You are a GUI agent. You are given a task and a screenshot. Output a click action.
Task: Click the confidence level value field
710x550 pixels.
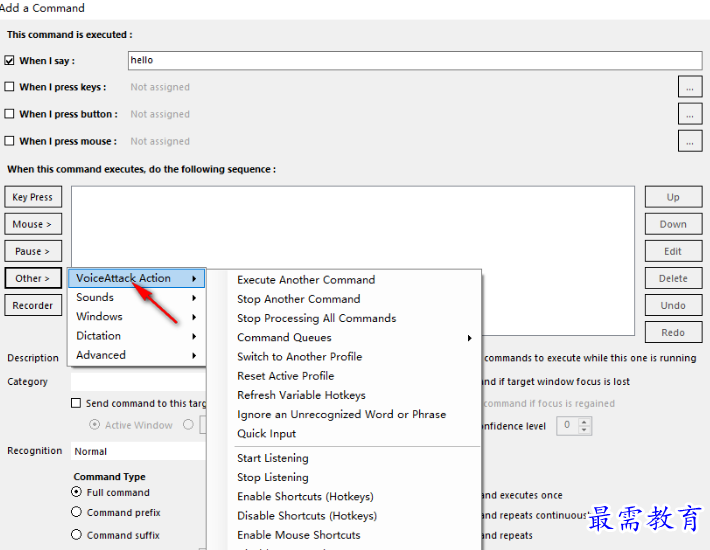coord(568,426)
